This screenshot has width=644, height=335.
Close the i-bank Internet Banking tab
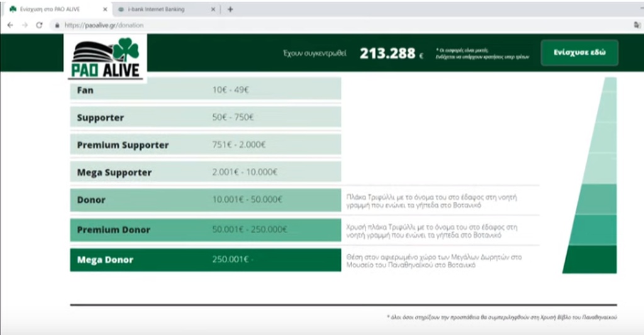(x=213, y=9)
